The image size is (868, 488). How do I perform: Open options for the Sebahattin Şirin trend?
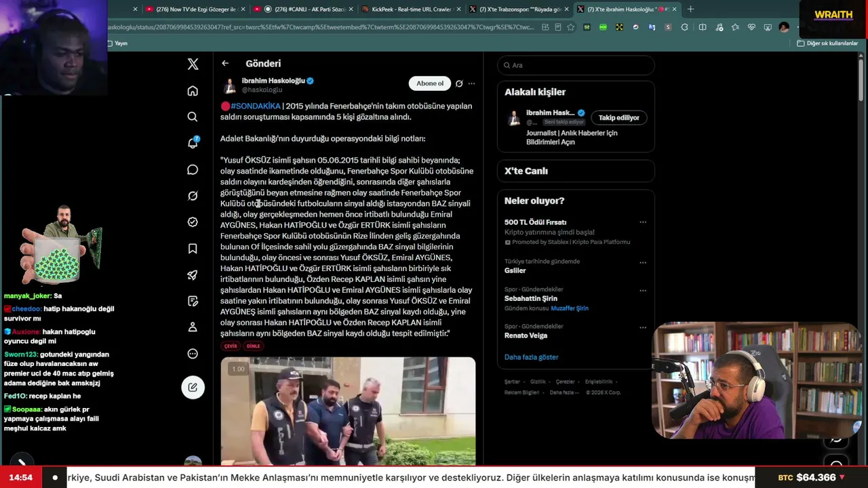coord(643,290)
